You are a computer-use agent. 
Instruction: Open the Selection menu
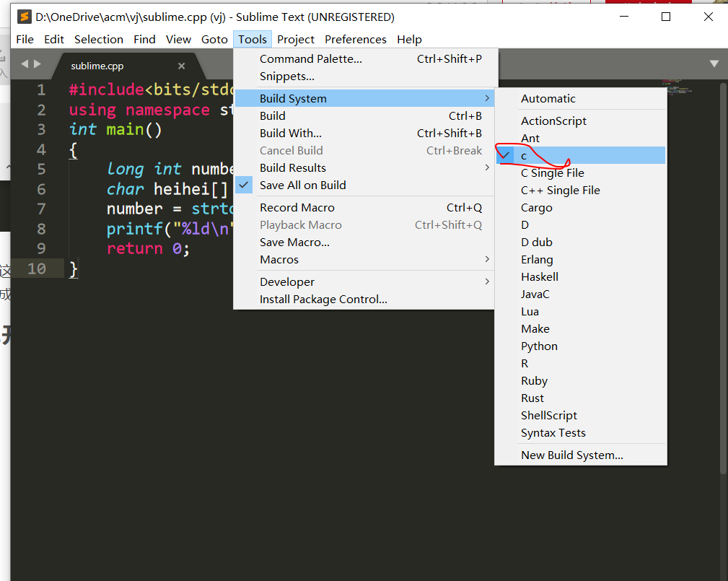point(99,40)
